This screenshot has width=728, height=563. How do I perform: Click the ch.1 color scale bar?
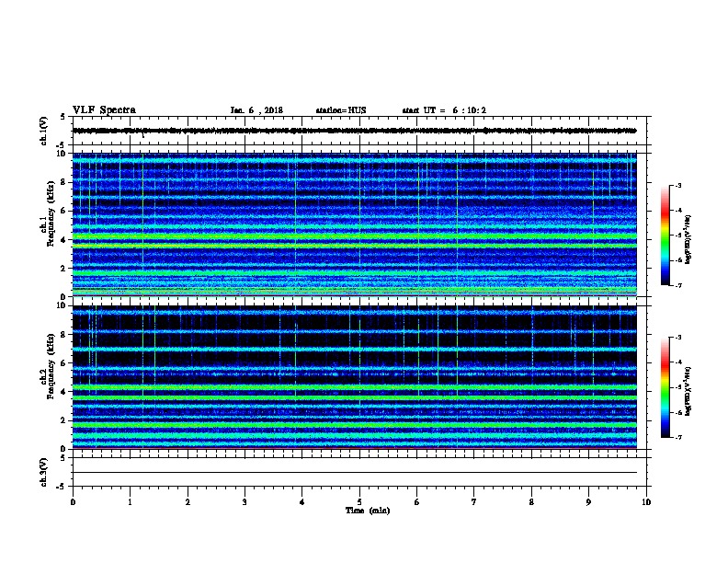click(665, 236)
